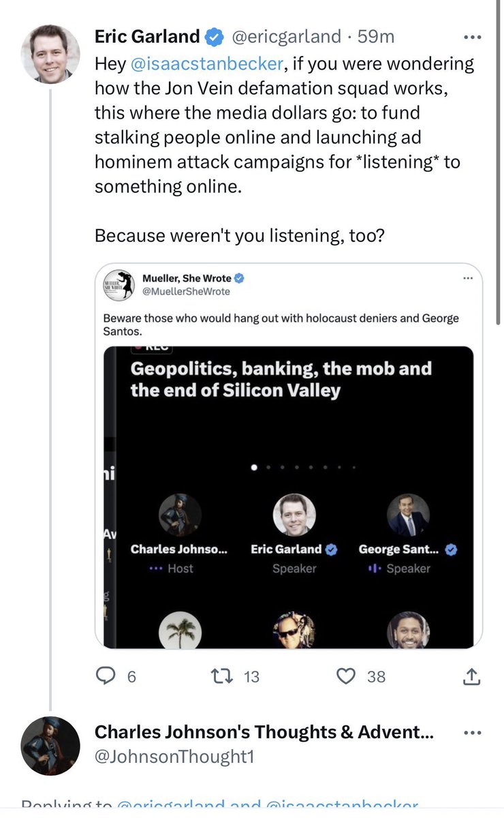Click Mueller, She Wrote verified badge
Image resolution: width=504 pixels, height=818 pixels.
(240, 278)
